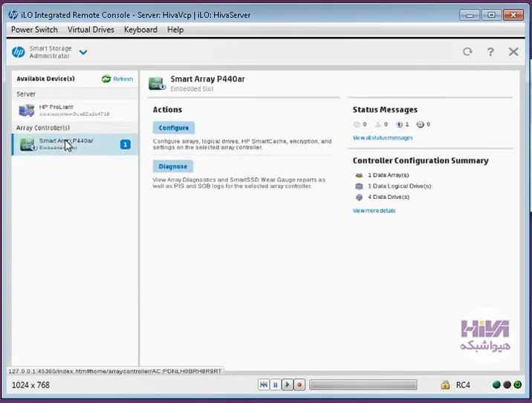Click the '1 Data Array(s)' text
The image size is (532, 403).
pyautogui.click(x=389, y=175)
